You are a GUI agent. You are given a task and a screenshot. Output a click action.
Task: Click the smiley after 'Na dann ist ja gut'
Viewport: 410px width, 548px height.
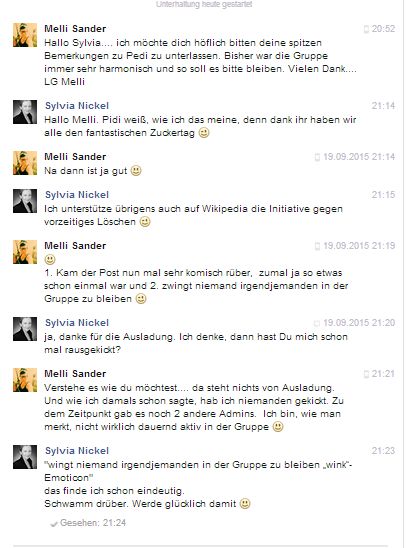click(x=136, y=171)
